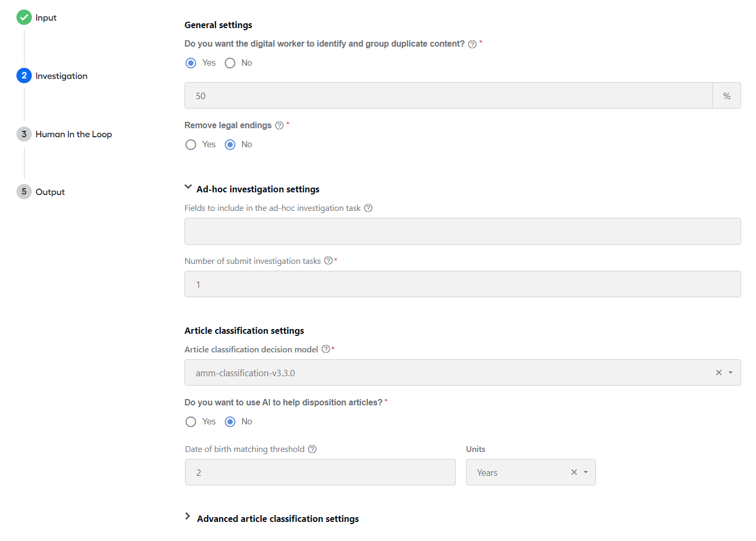Open help icon next to Remove legal endings
The width and height of the screenshot is (756, 541).
[x=279, y=126]
